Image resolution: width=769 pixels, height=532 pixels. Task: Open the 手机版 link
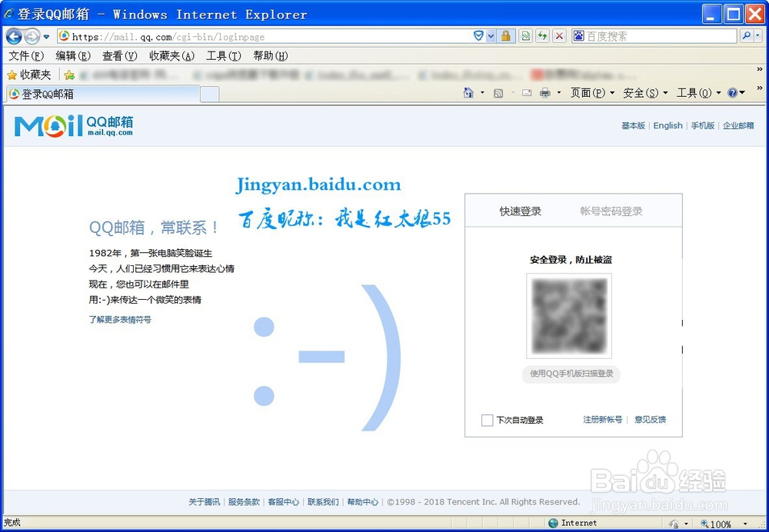(x=702, y=125)
